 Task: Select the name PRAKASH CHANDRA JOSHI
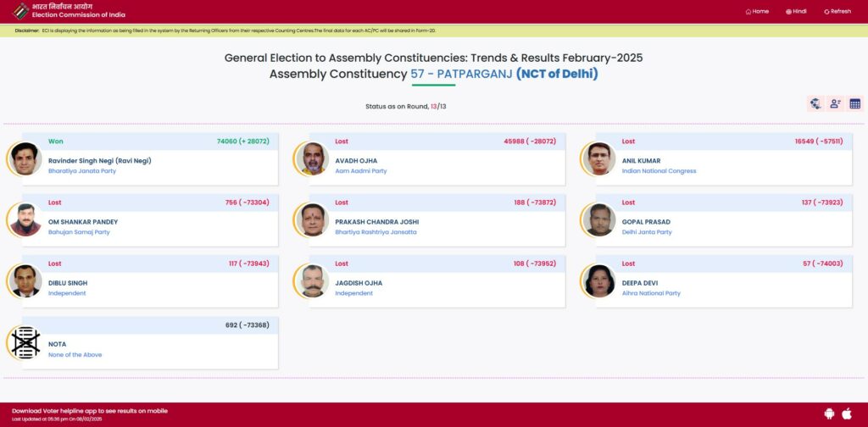click(x=377, y=222)
